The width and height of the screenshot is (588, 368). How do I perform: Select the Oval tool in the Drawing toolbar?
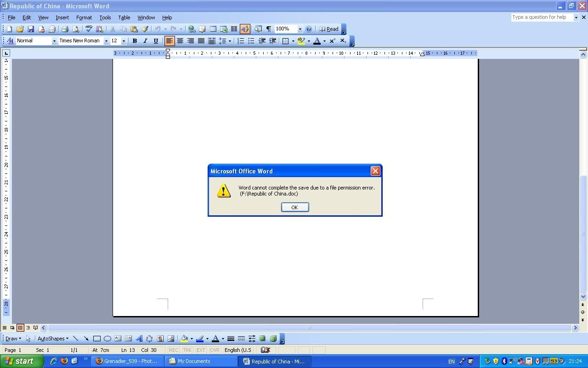point(107,339)
